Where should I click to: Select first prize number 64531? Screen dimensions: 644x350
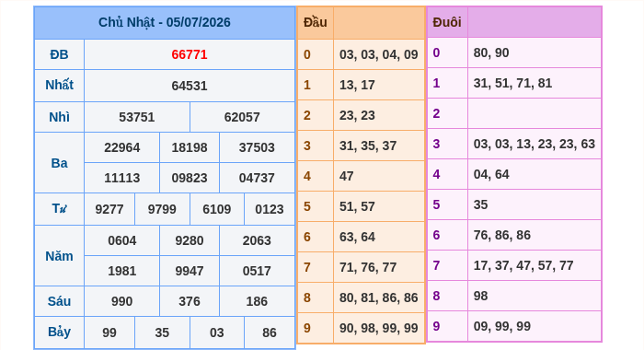(x=190, y=86)
